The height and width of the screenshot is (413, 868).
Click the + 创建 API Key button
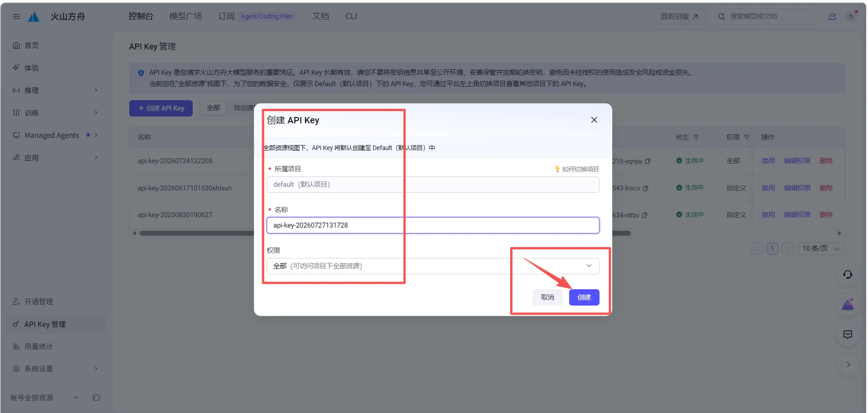pos(161,108)
